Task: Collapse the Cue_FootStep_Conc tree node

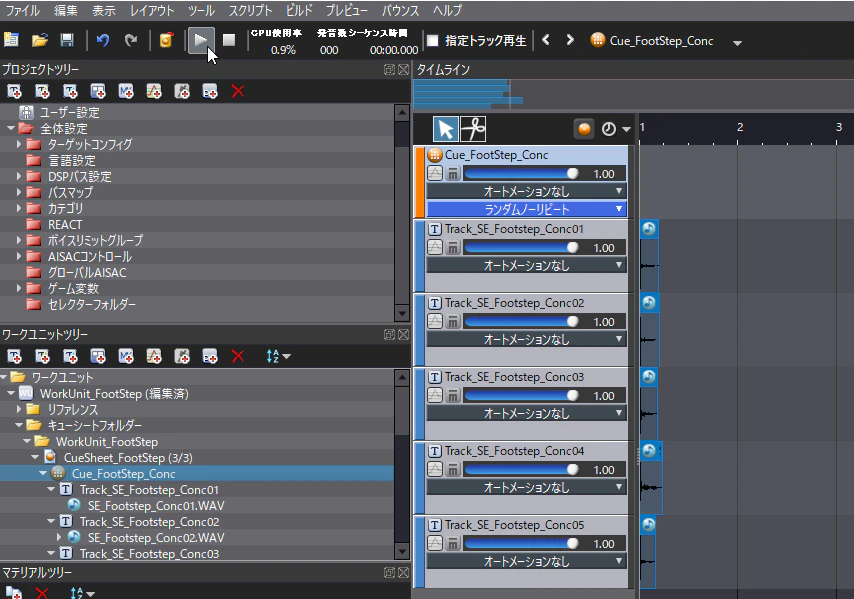Action: pyautogui.click(x=43, y=474)
